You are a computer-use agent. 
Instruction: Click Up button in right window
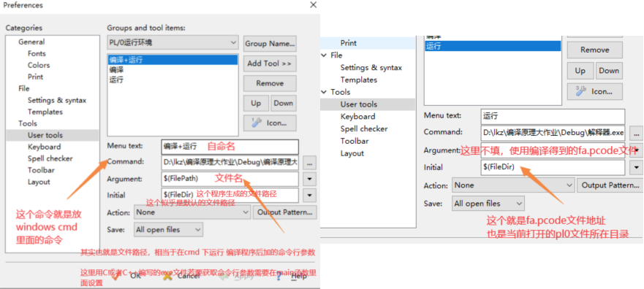(580, 71)
